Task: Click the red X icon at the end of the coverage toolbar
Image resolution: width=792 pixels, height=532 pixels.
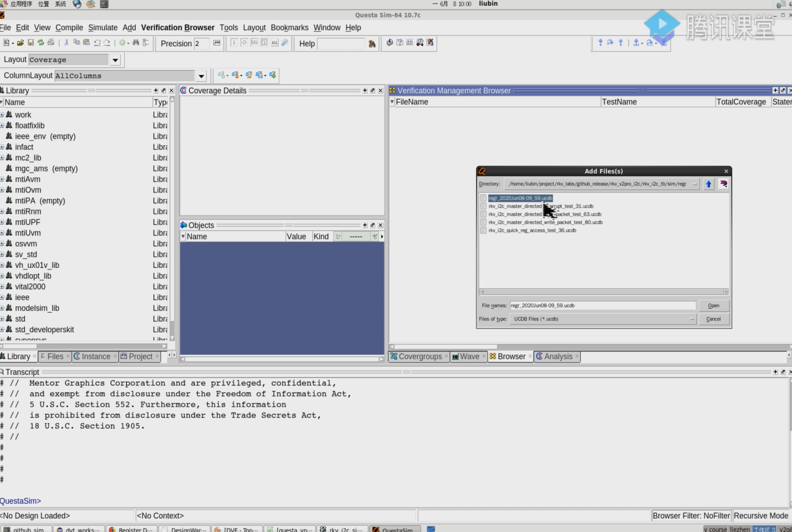Action: [x=430, y=43]
